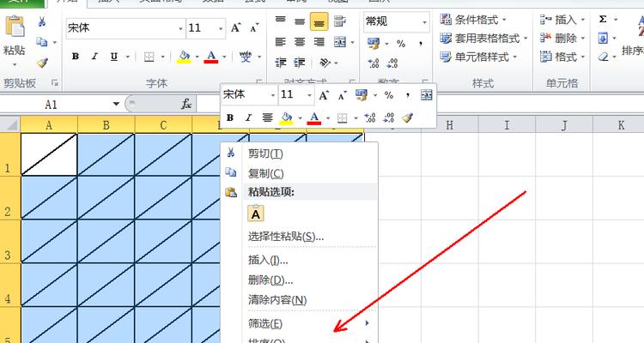Image resolution: width=644 pixels, height=343 pixels.
Task: Toggle the highlighted Bottom Align icon
Action: [x=319, y=21]
